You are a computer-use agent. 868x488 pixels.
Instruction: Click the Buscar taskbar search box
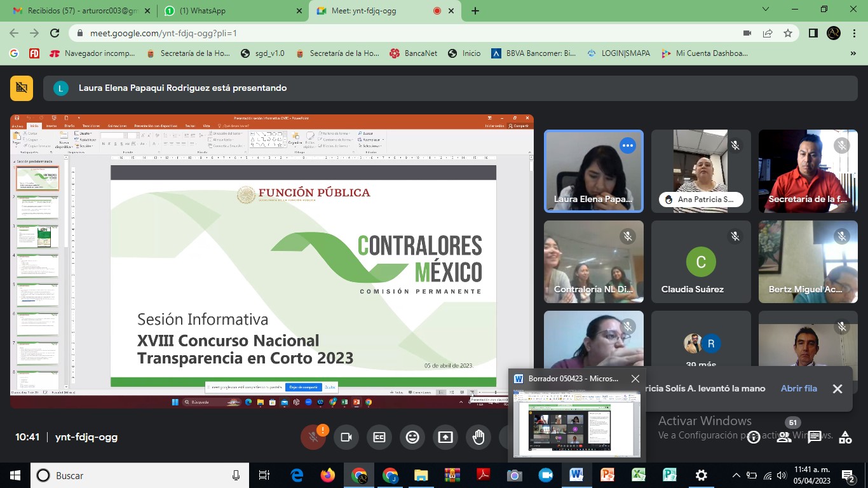[140, 475]
